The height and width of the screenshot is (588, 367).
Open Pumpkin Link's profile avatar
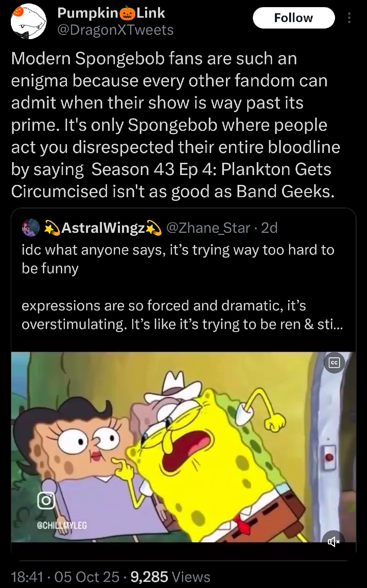(x=29, y=22)
